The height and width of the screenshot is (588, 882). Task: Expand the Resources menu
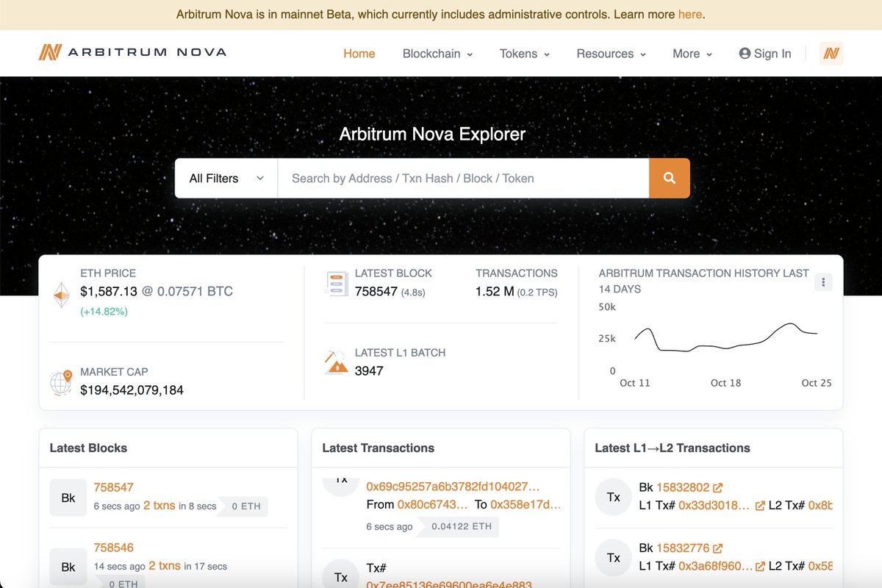pyautogui.click(x=612, y=54)
